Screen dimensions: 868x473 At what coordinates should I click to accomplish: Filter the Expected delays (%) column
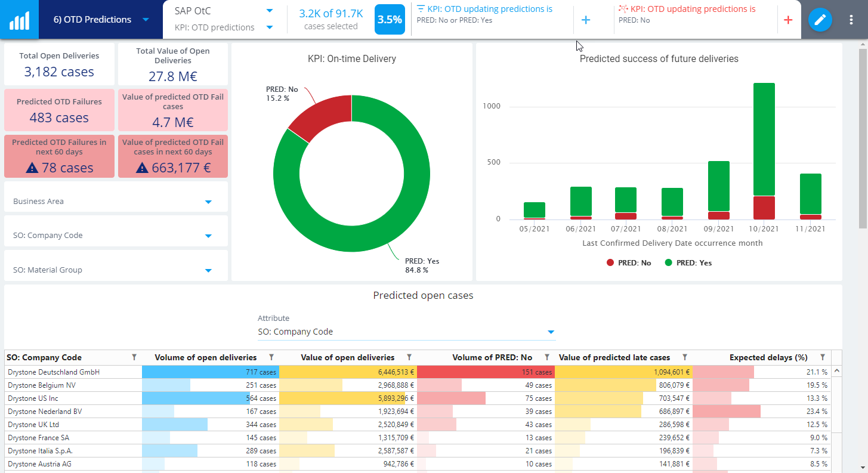[x=823, y=357]
